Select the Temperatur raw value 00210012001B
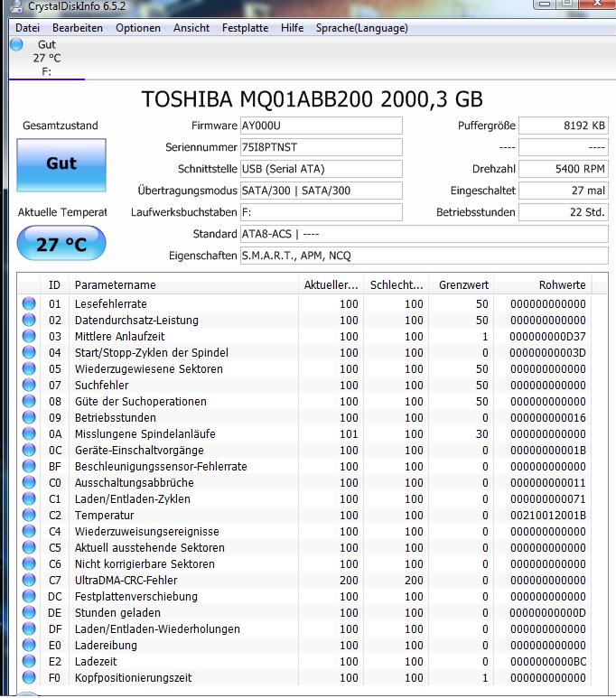Image resolution: width=616 pixels, height=698 pixels. click(548, 515)
